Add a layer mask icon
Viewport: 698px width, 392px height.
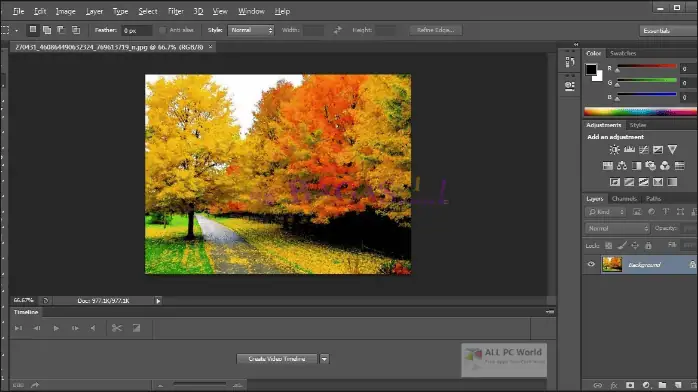(x=630, y=385)
